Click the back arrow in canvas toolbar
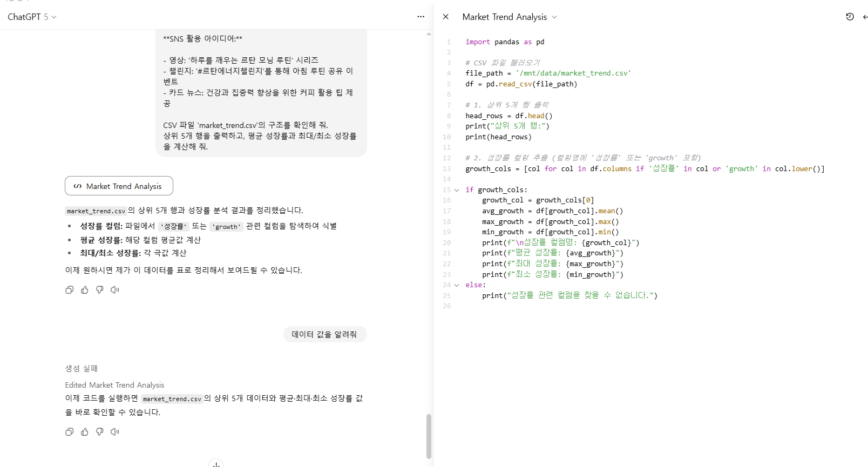 coord(865,17)
